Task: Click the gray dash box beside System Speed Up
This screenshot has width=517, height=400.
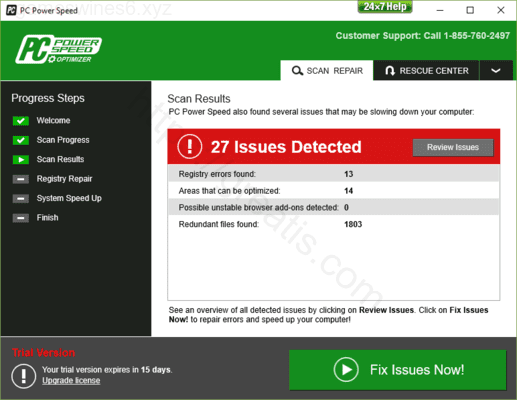Action: [21, 199]
